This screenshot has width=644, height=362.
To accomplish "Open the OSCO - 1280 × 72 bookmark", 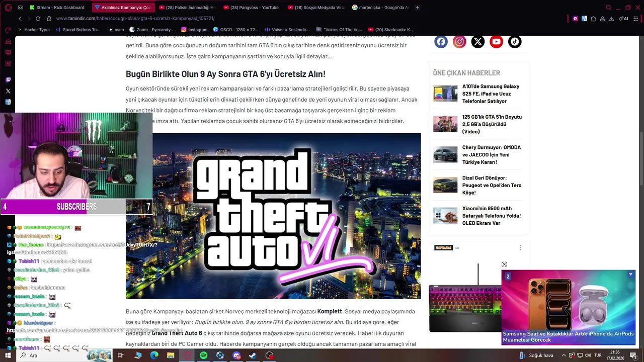I will [x=235, y=30].
